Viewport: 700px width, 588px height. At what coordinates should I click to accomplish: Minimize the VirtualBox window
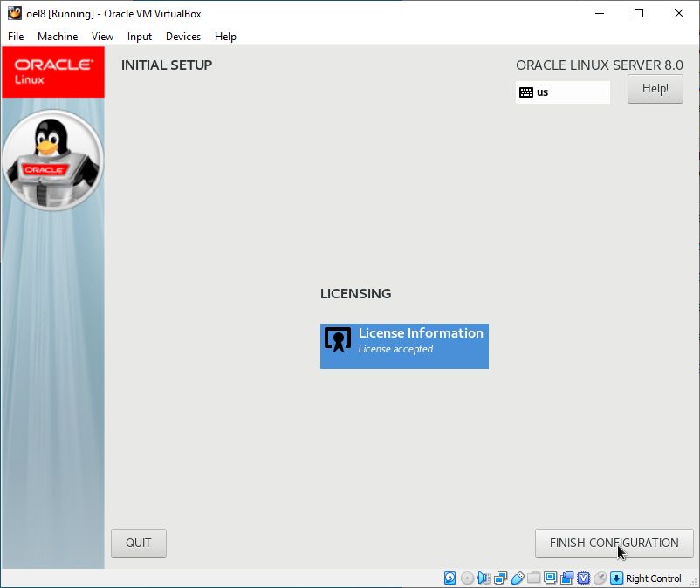[600, 13]
